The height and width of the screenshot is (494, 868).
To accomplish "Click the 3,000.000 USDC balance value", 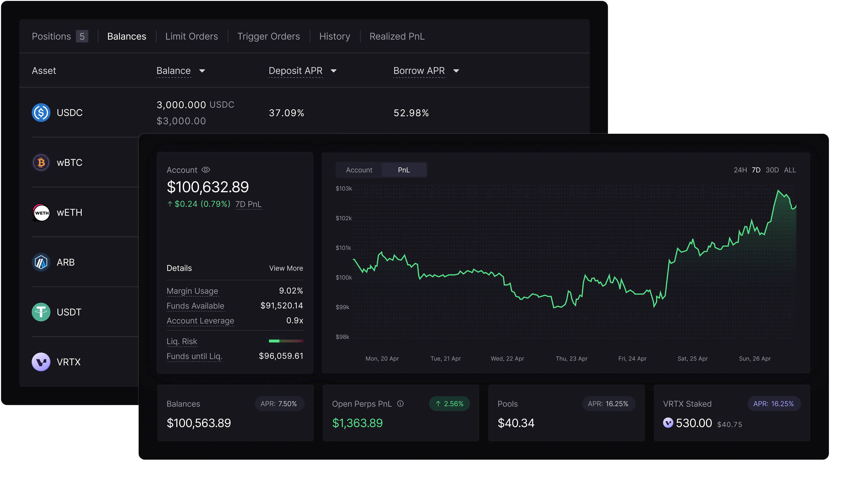I will tap(195, 104).
